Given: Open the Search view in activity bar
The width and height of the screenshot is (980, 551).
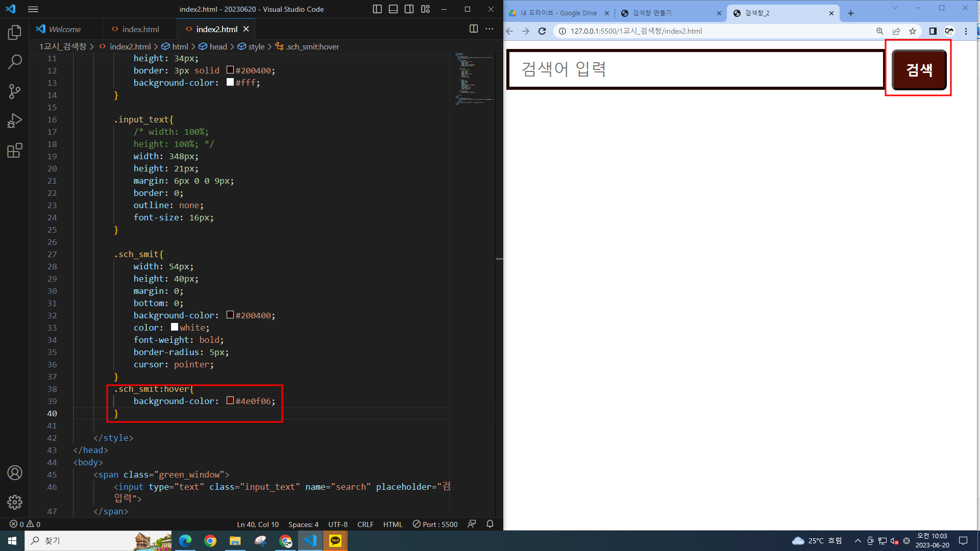Looking at the screenshot, I should coord(15,62).
